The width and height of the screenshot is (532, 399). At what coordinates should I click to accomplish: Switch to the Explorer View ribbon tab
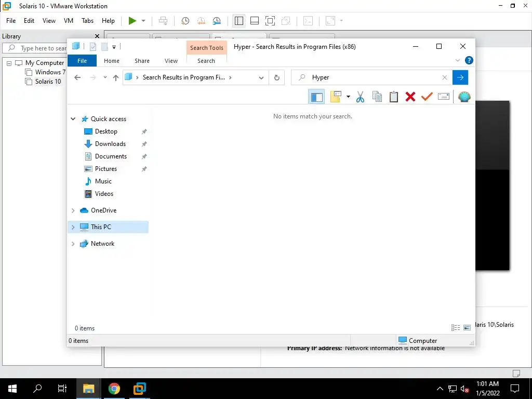pyautogui.click(x=171, y=61)
